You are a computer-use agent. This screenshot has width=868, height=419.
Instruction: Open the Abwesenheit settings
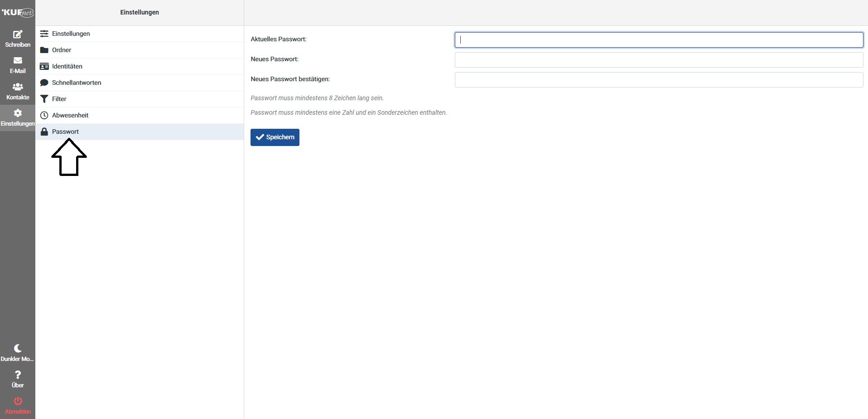click(70, 115)
